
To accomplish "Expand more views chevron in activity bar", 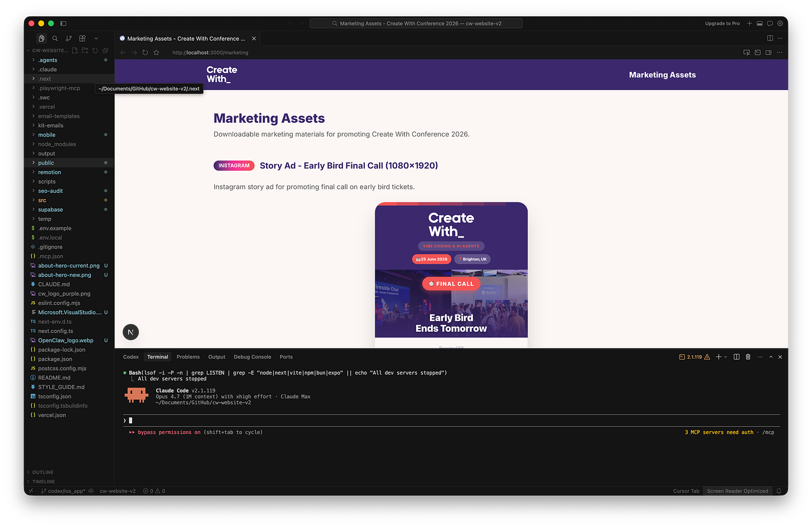I will (96, 38).
